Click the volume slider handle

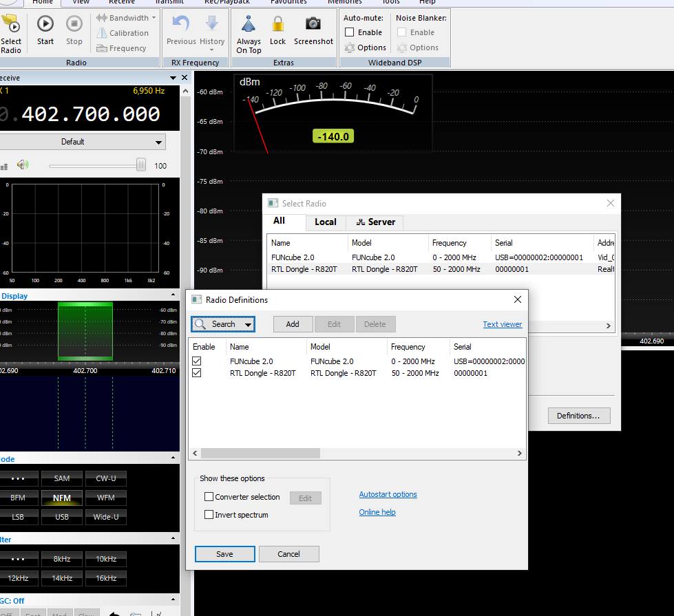coord(141,165)
